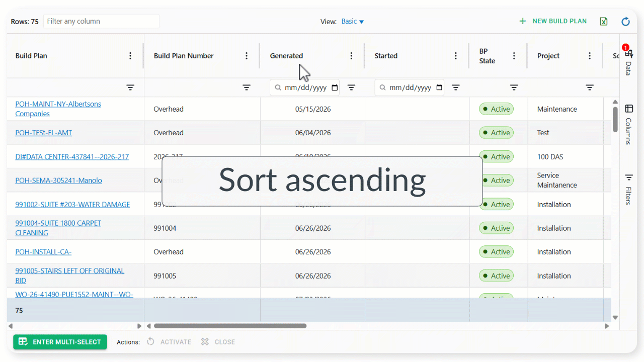Open the Build Plan column menu
644x362 pixels.
(130, 56)
